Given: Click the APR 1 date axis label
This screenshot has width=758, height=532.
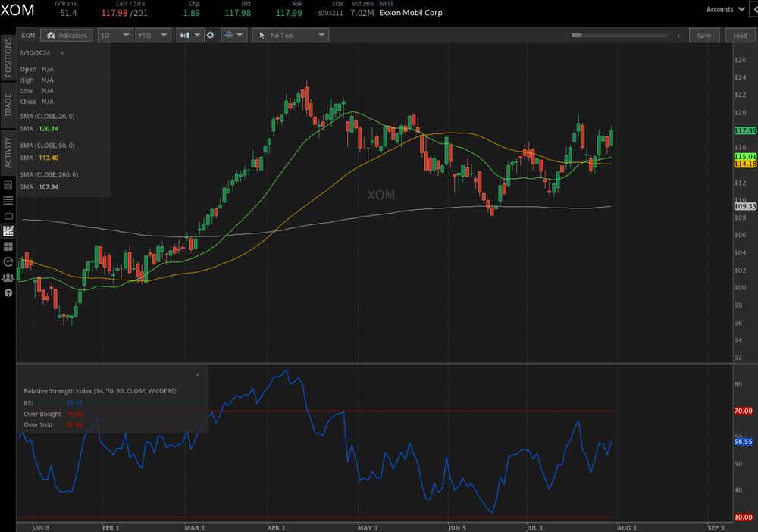Looking at the screenshot, I should click(276, 527).
